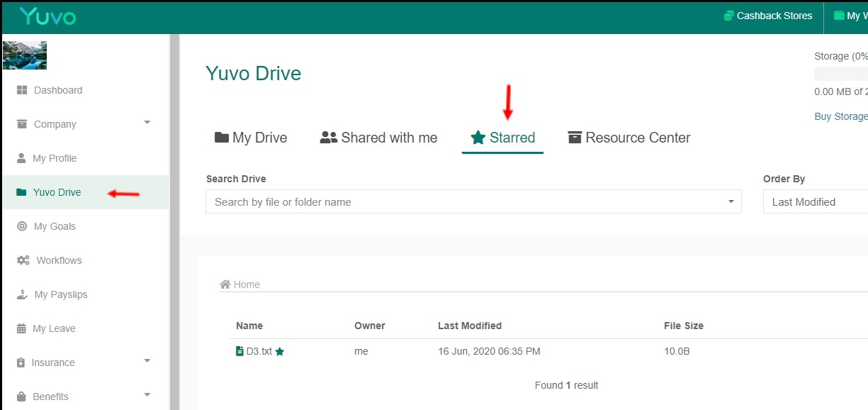Click the Search by file name field
The width and height of the screenshot is (868, 410).
(x=473, y=202)
